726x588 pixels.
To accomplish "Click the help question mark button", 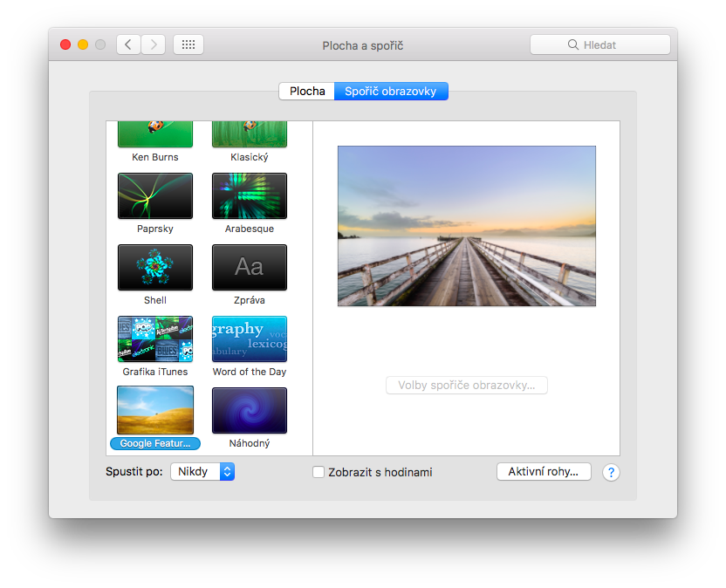I will click(x=611, y=472).
